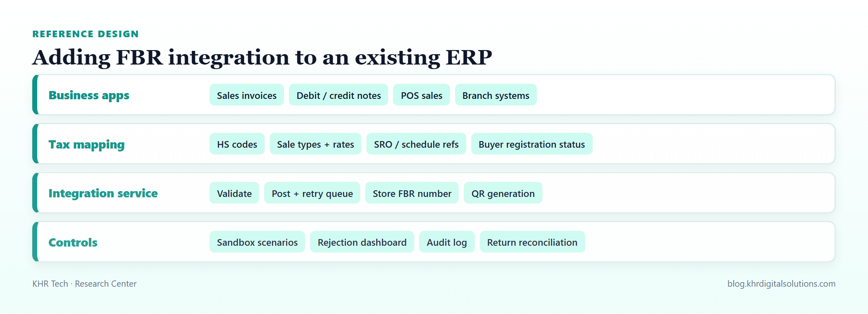Click the Store FBR number chip
The height and width of the screenshot is (314, 868).
point(412,193)
